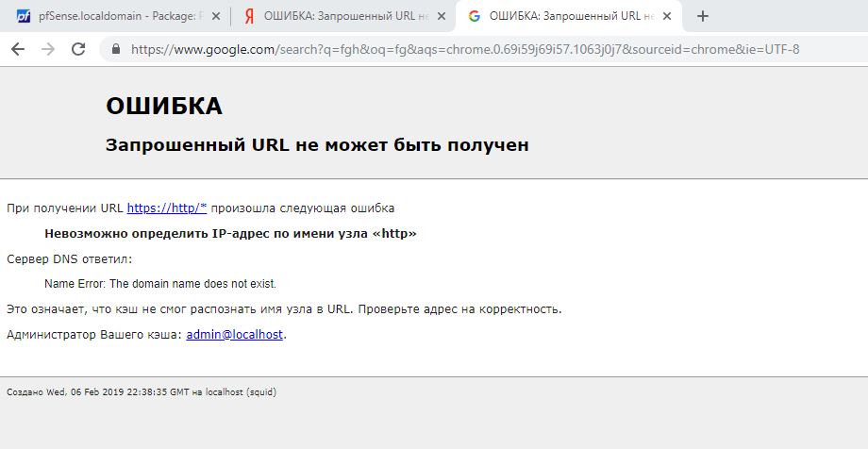
Task: Click the admin@localhost email link
Action: (x=234, y=334)
